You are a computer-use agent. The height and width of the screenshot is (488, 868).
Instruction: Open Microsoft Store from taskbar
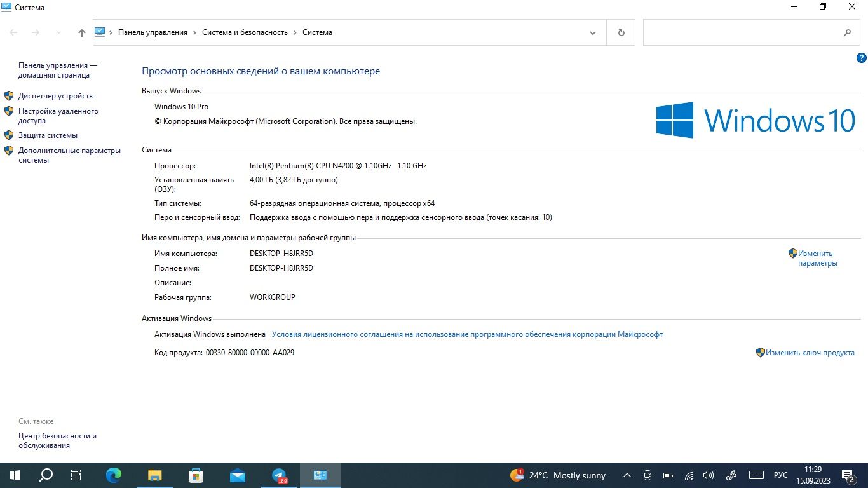pyautogui.click(x=196, y=475)
